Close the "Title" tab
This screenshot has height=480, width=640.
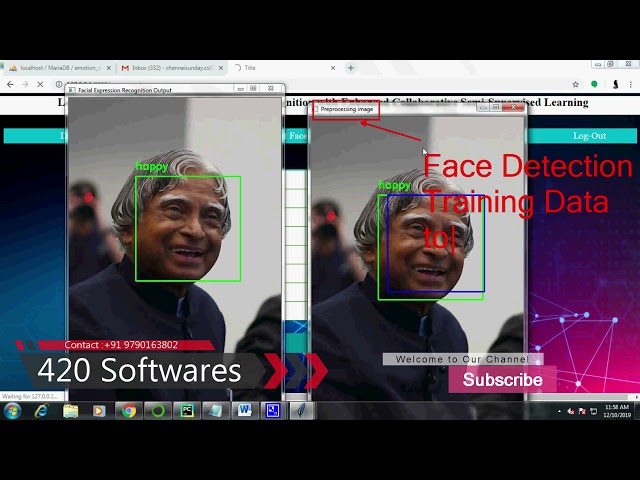click(333, 68)
